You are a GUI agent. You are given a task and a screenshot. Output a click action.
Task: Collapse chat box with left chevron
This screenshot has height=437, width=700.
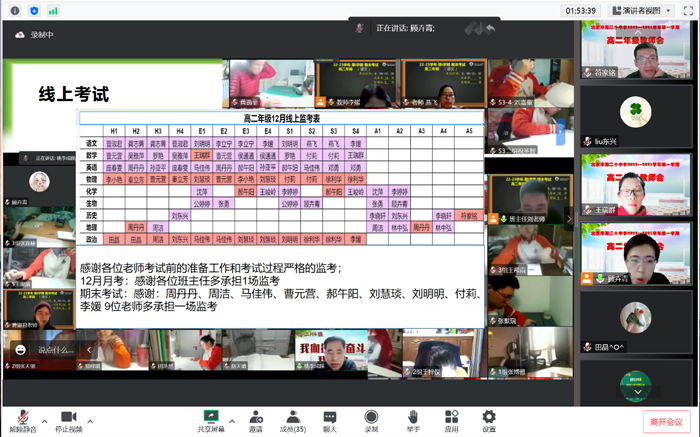[89, 350]
